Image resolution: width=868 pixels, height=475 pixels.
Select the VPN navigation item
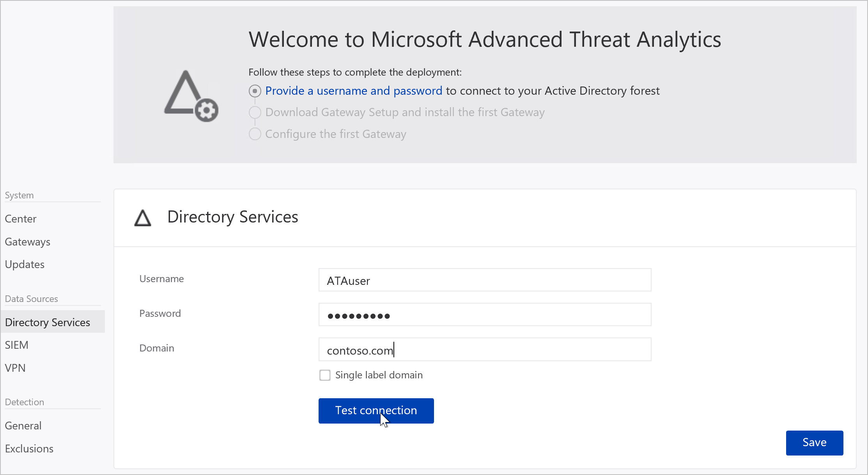(x=15, y=367)
